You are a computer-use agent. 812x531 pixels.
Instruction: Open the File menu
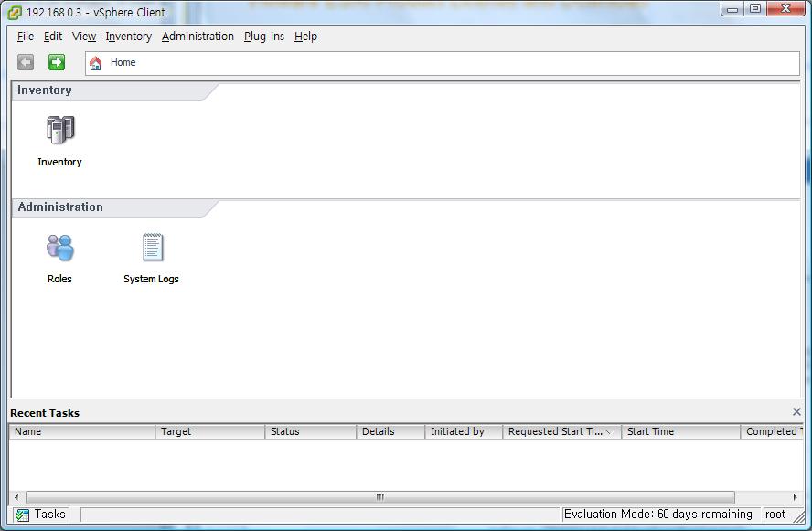coord(26,37)
